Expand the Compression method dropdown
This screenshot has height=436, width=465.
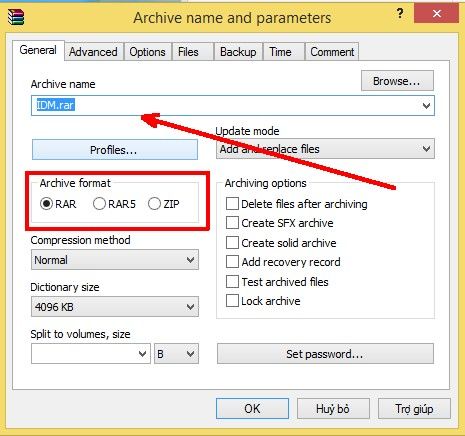tap(115, 260)
